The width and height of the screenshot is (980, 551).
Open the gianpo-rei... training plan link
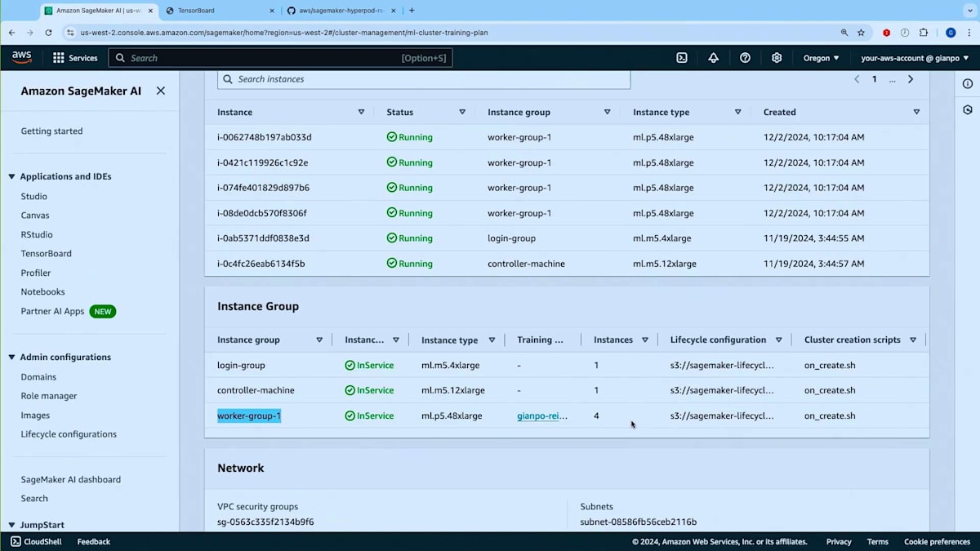(x=542, y=415)
